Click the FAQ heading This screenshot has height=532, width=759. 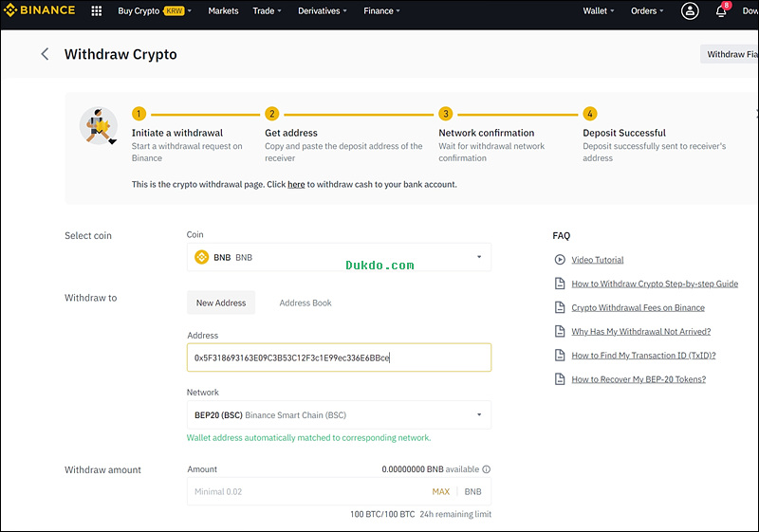[561, 235]
